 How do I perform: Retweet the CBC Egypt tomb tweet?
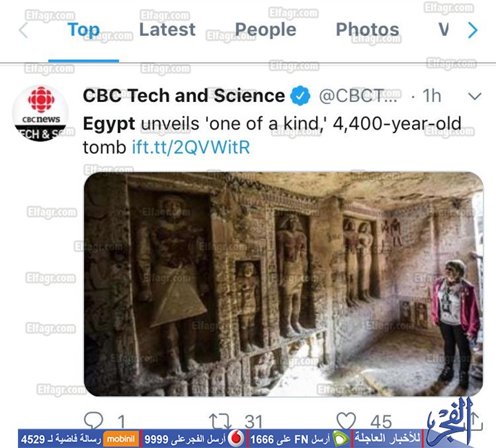(220, 420)
